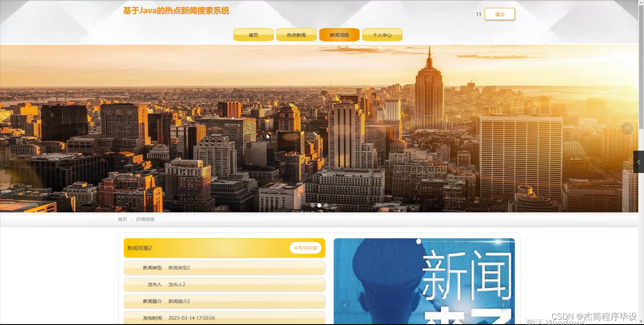Click the 详情信息 breadcrumb item
644x325 pixels.
point(145,219)
